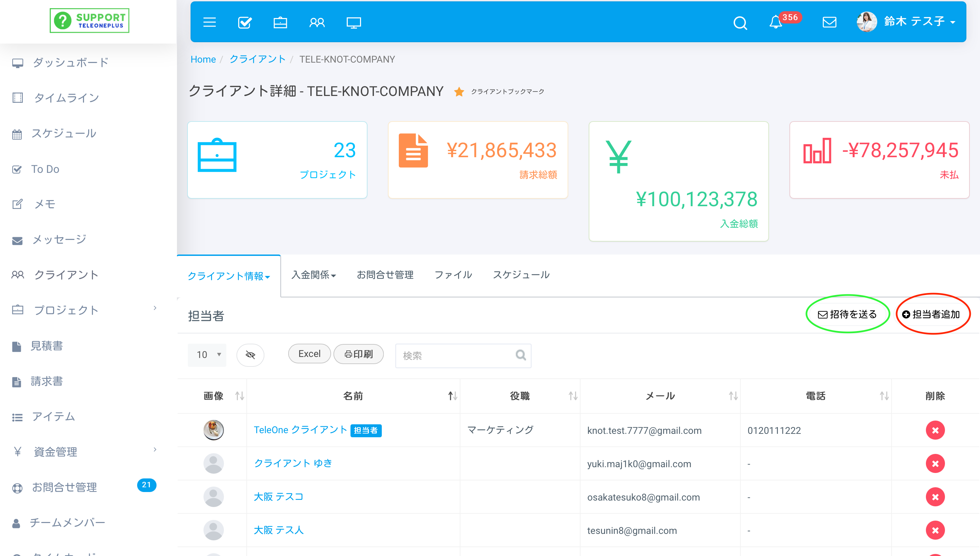Switch to the 入金関係 tab

(311, 275)
